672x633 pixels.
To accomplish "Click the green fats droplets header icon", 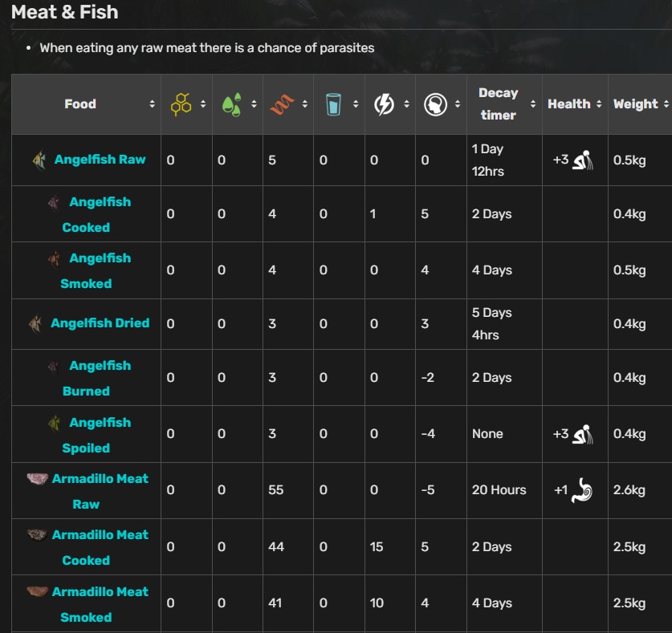I will point(232,103).
